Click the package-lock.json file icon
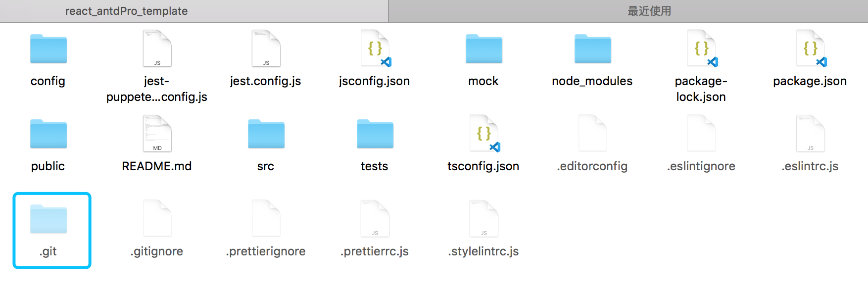Screen dimensions: 868x293 point(702,49)
